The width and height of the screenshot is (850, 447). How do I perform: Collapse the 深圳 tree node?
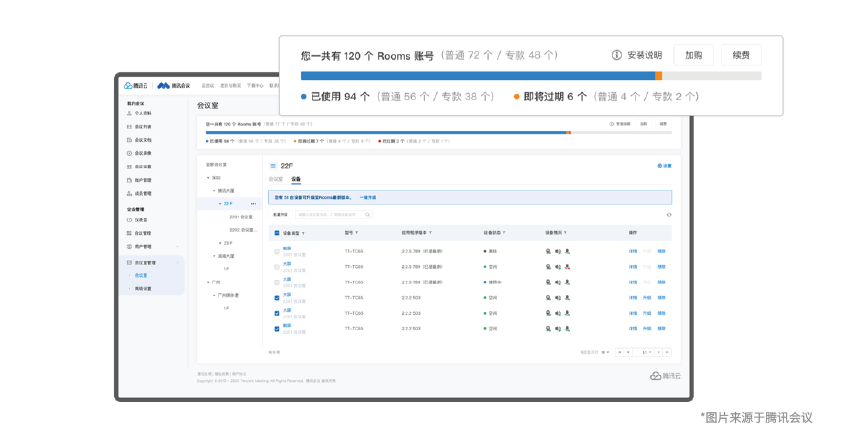tap(208, 177)
